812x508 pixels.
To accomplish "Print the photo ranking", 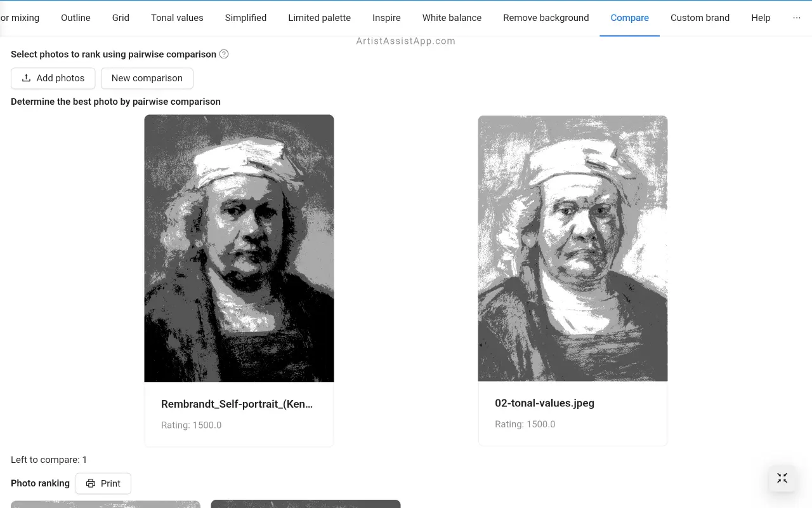I will 103,483.
